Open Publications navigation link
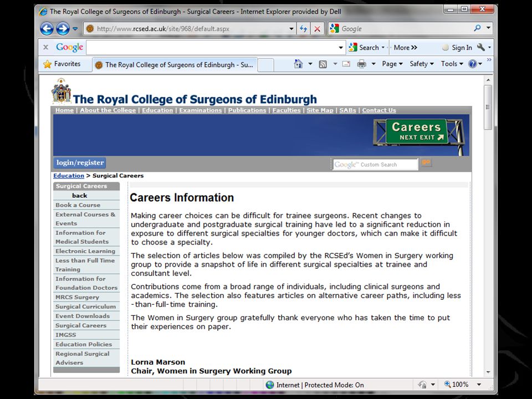 click(x=247, y=110)
